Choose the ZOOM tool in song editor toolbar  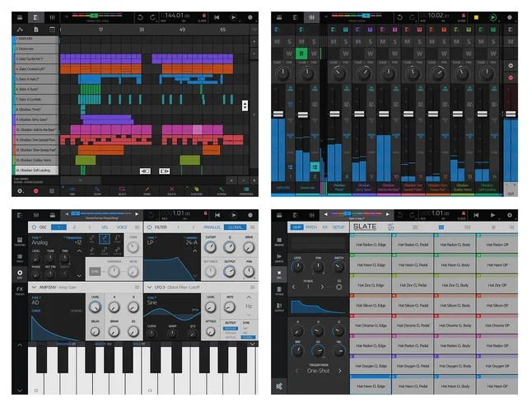[x=97, y=190]
